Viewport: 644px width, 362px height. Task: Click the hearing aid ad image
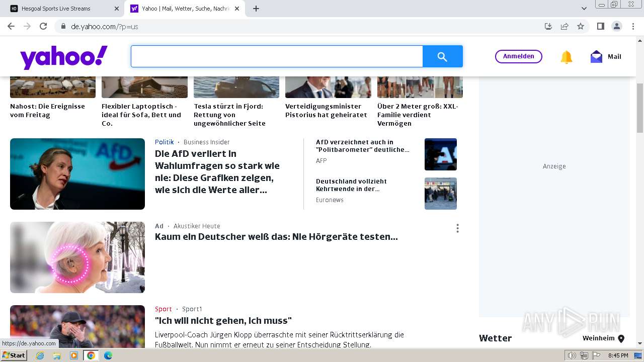click(x=77, y=257)
